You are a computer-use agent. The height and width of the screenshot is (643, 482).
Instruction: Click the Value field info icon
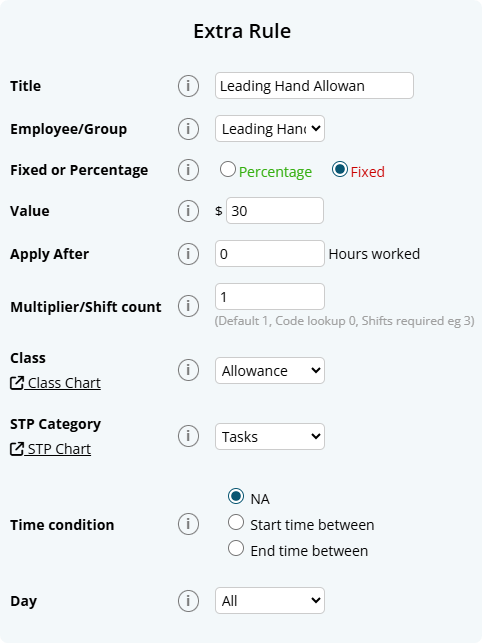click(188, 211)
